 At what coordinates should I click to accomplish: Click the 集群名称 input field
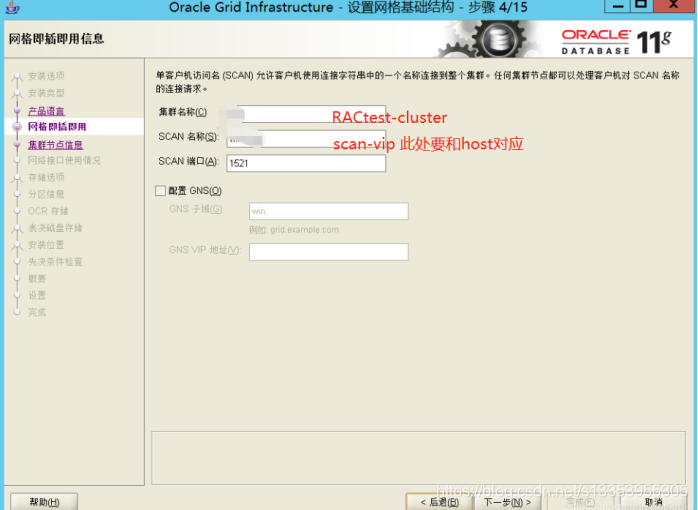coord(306,114)
